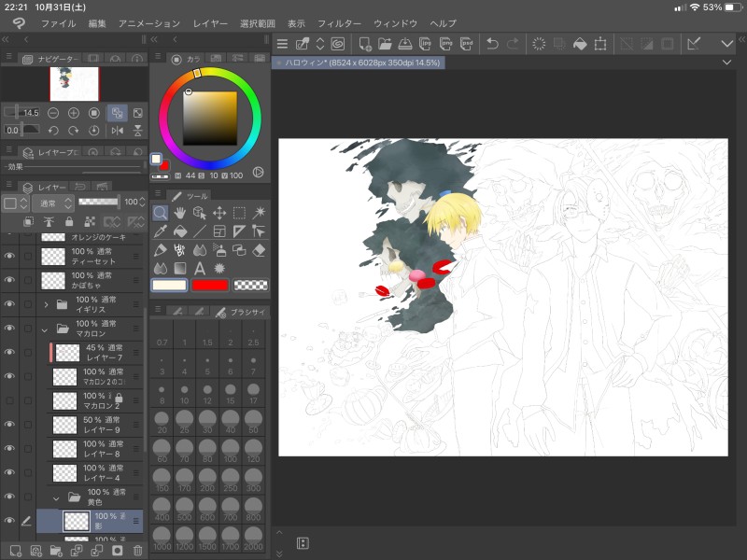Select the Text tool
Viewport: 747px width, 560px height.
pyautogui.click(x=199, y=269)
